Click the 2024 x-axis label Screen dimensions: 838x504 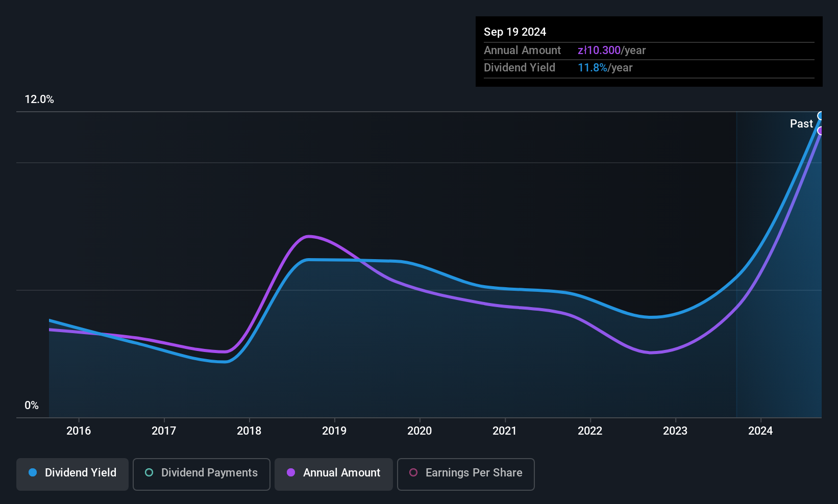[760, 431]
